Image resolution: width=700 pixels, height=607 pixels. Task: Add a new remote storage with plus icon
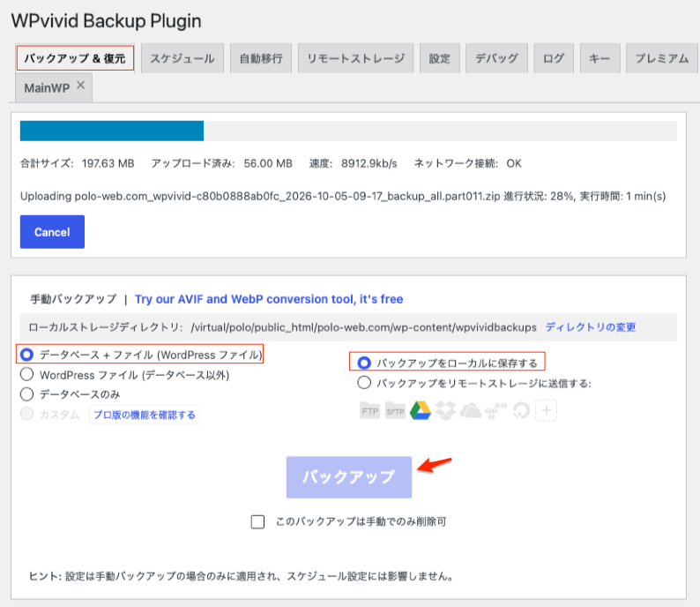[546, 410]
